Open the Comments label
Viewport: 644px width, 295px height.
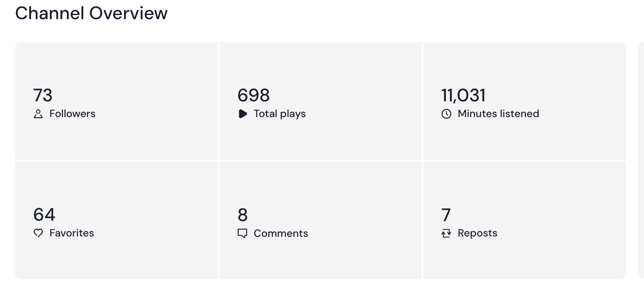(281, 233)
